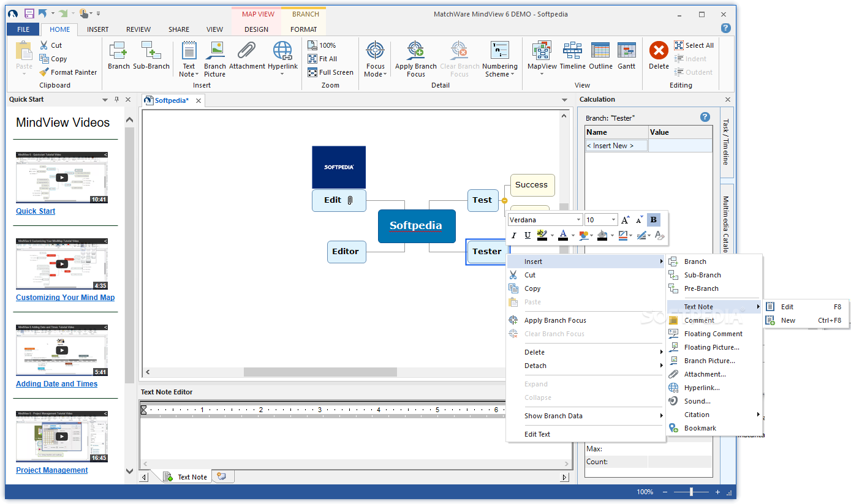Click the shrink font size icon
Viewport: 851px width, 504px height.
[x=639, y=220]
